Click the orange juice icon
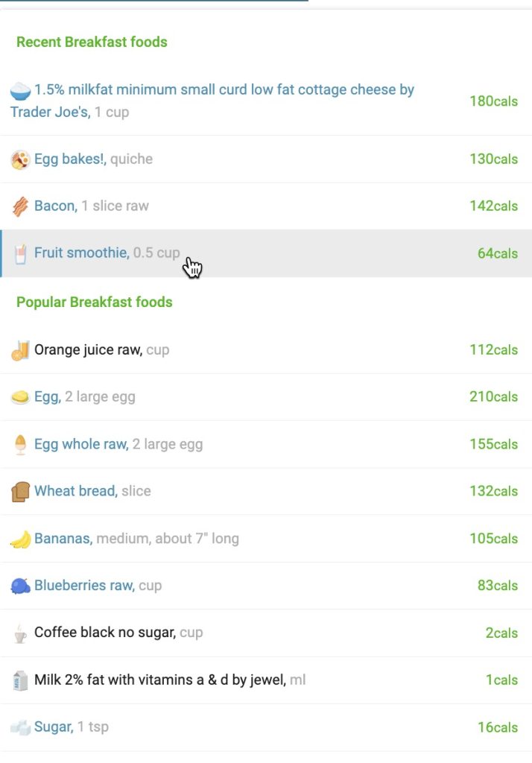The height and width of the screenshot is (763, 532). coord(21,350)
